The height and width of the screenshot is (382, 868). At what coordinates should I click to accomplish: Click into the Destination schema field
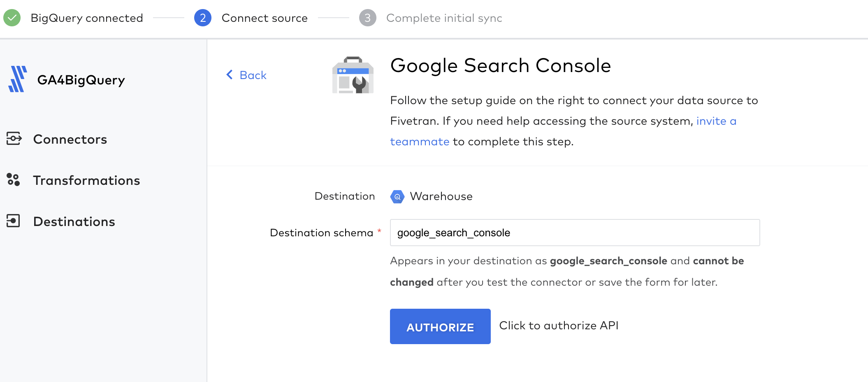pyautogui.click(x=575, y=233)
